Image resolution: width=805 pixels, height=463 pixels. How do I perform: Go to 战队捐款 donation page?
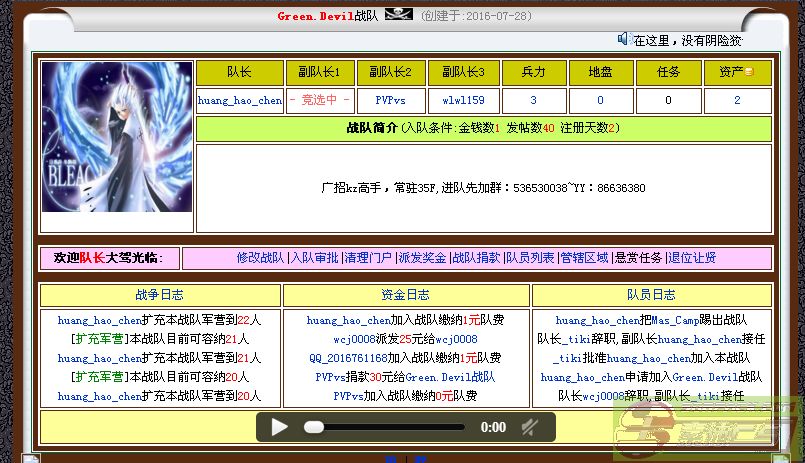click(476, 258)
